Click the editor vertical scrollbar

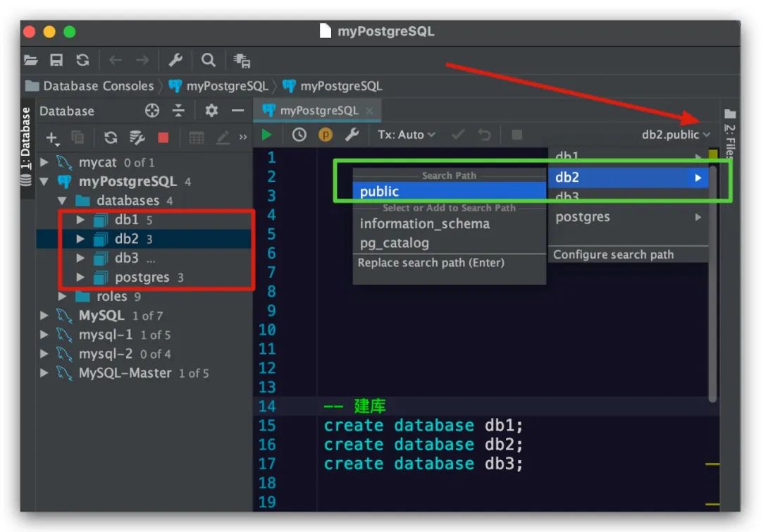point(712,284)
